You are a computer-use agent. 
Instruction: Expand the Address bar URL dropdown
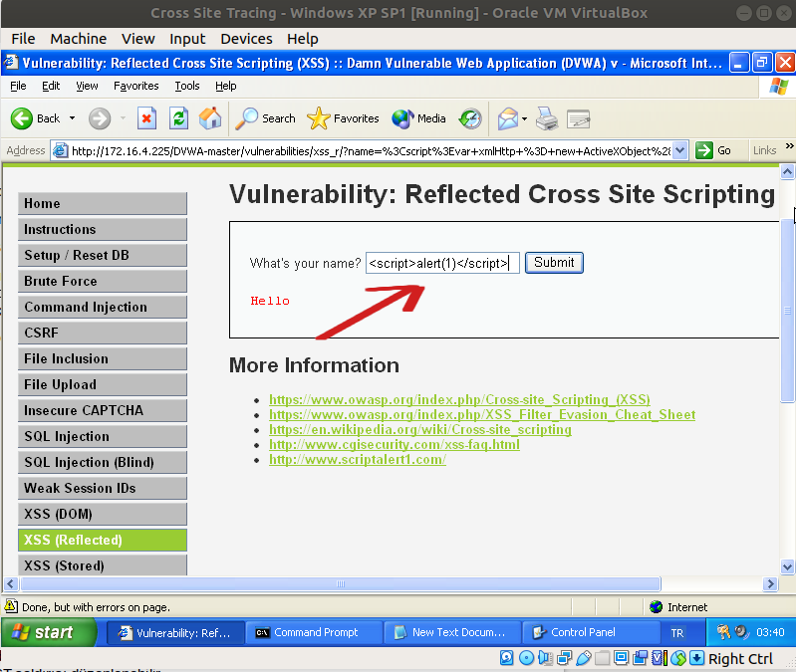680,150
